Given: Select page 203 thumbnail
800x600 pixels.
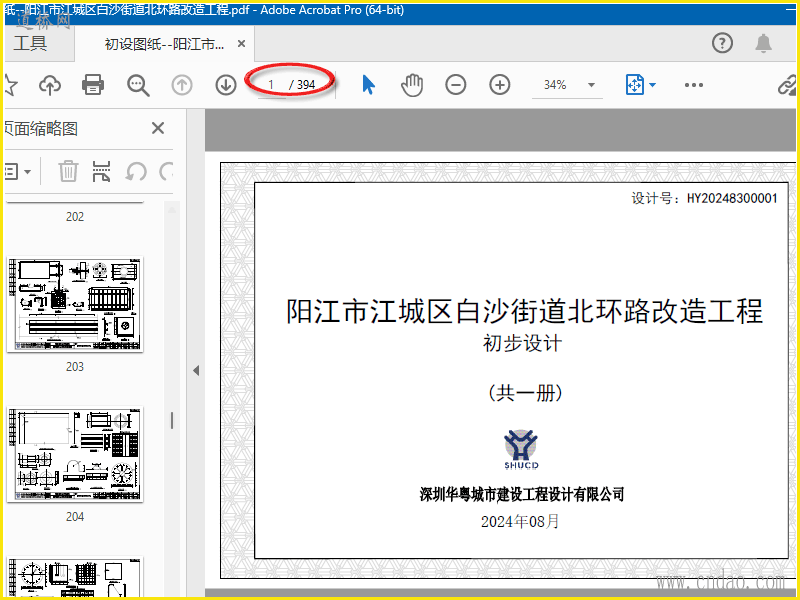Looking at the screenshot, I should 75,305.
